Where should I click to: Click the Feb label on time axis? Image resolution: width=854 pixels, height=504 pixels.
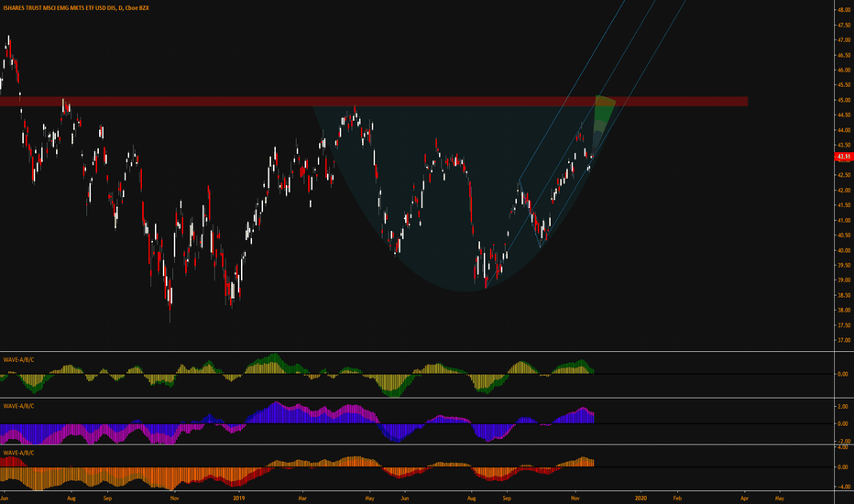(677, 498)
